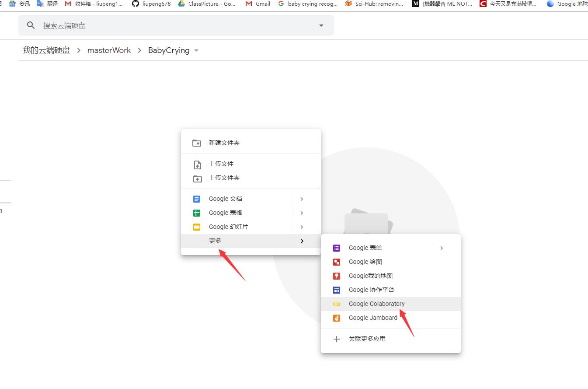Select Google Jamboard entry
The image size is (588, 389).
coord(391,318)
